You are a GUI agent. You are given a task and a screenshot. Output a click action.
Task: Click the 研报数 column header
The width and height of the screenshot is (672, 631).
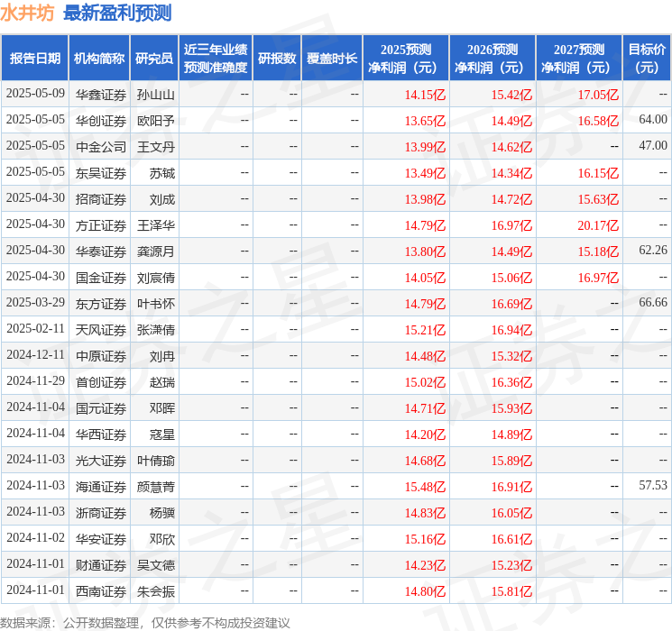pyautogui.click(x=277, y=58)
